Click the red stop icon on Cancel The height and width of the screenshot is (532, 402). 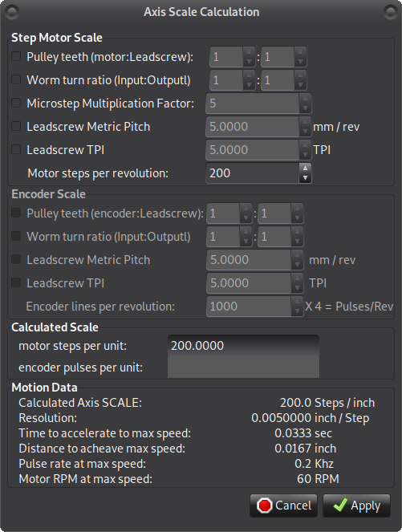click(264, 506)
